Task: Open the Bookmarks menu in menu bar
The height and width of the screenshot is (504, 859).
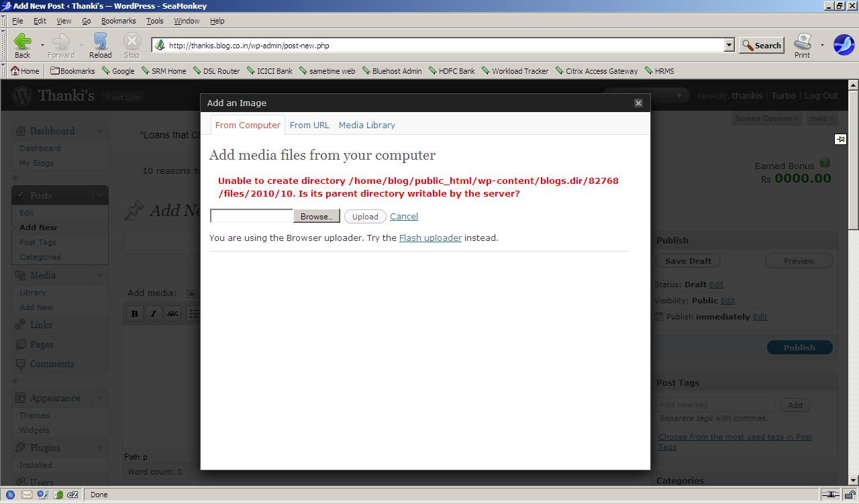Action: click(x=118, y=21)
